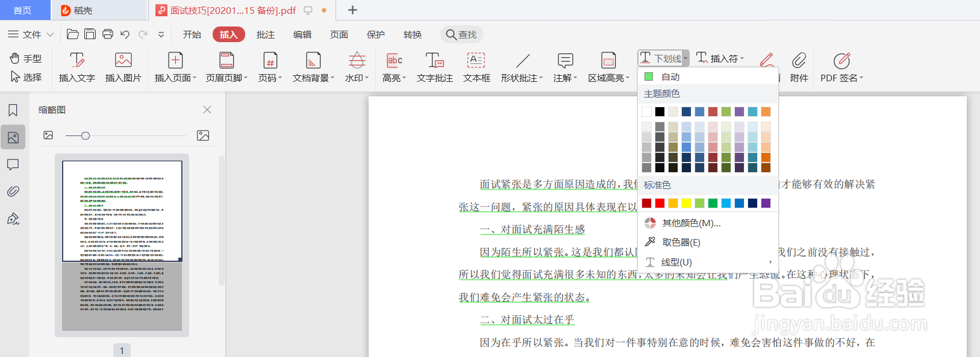Open the comments sidebar panel
Viewport: 980px width, 357px height.
pyautogui.click(x=13, y=164)
